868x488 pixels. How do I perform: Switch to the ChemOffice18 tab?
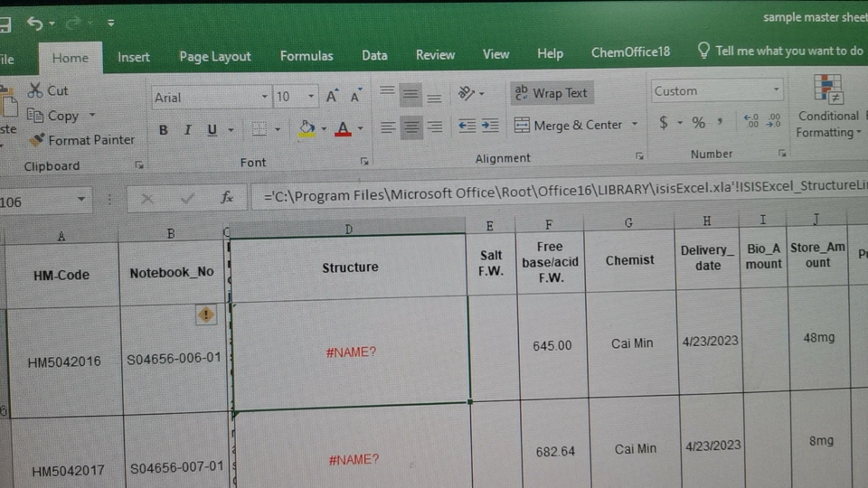click(x=630, y=52)
